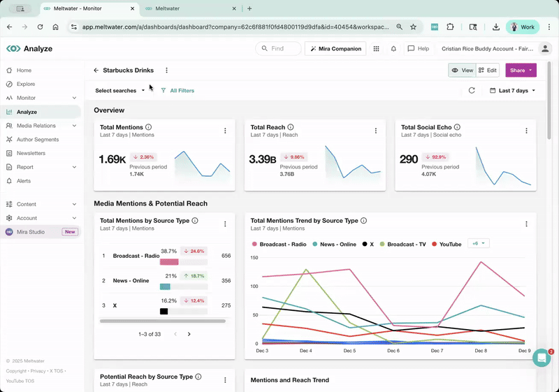The image size is (559, 392).
Task: Open the Last 7 days date dropdown
Action: click(x=513, y=91)
